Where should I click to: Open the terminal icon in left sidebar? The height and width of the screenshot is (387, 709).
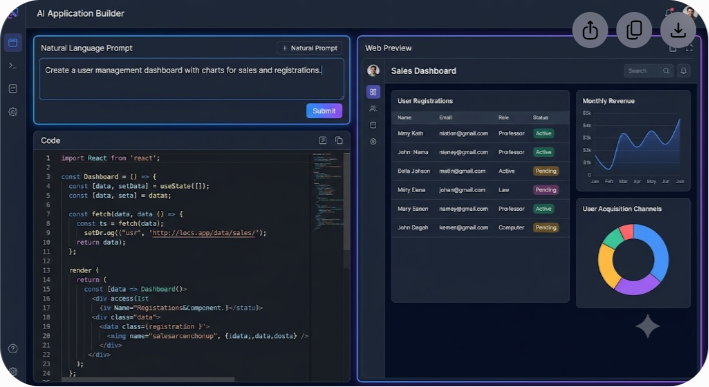click(13, 66)
